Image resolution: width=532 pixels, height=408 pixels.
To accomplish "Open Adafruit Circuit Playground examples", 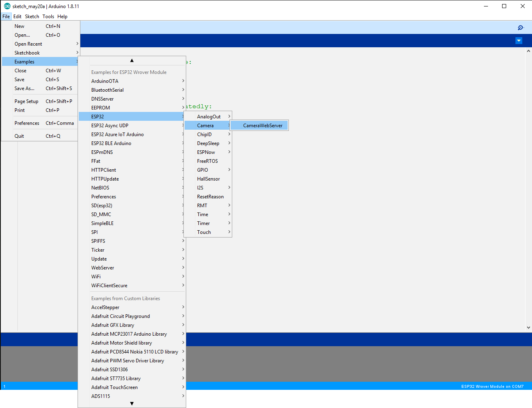I will (x=132, y=316).
